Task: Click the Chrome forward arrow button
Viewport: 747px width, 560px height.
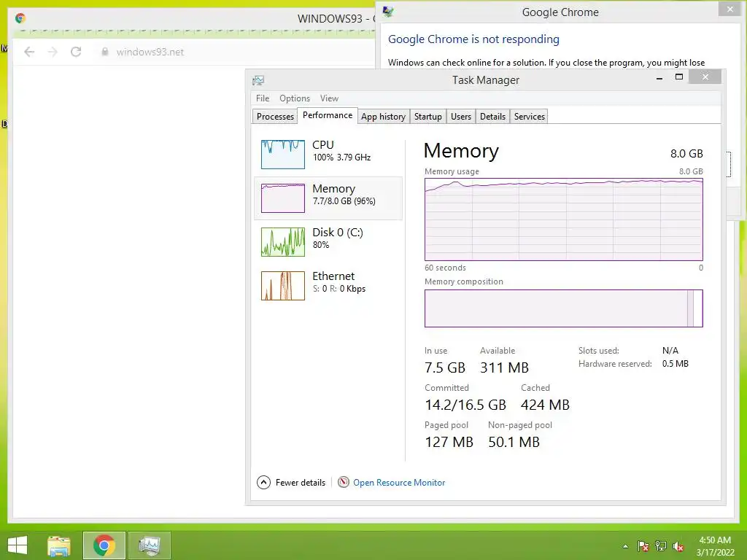Action: [53, 52]
